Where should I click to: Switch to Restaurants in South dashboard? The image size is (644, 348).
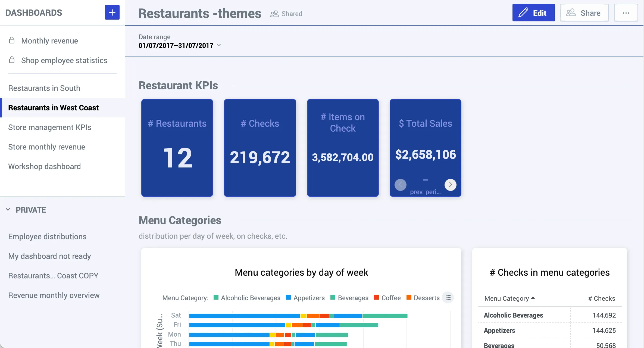tap(44, 88)
